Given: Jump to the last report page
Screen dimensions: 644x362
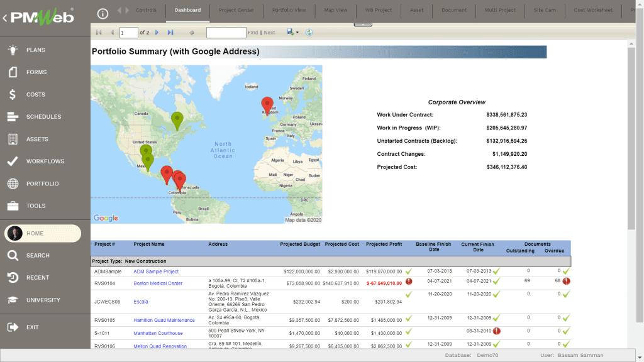Looking at the screenshot, I should pyautogui.click(x=170, y=32).
